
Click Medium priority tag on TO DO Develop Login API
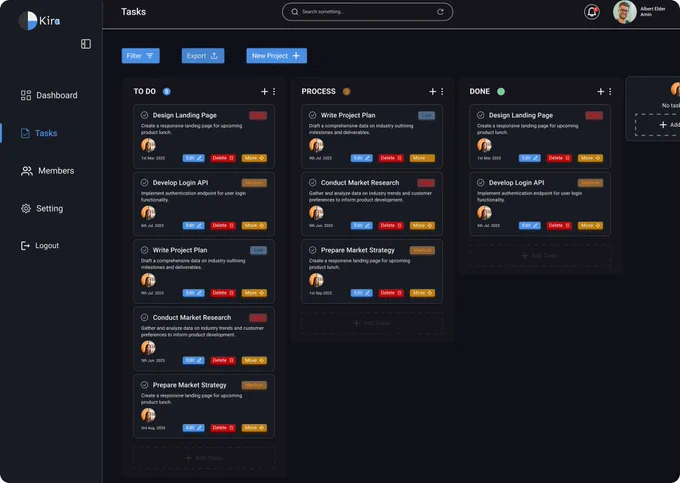(254, 183)
